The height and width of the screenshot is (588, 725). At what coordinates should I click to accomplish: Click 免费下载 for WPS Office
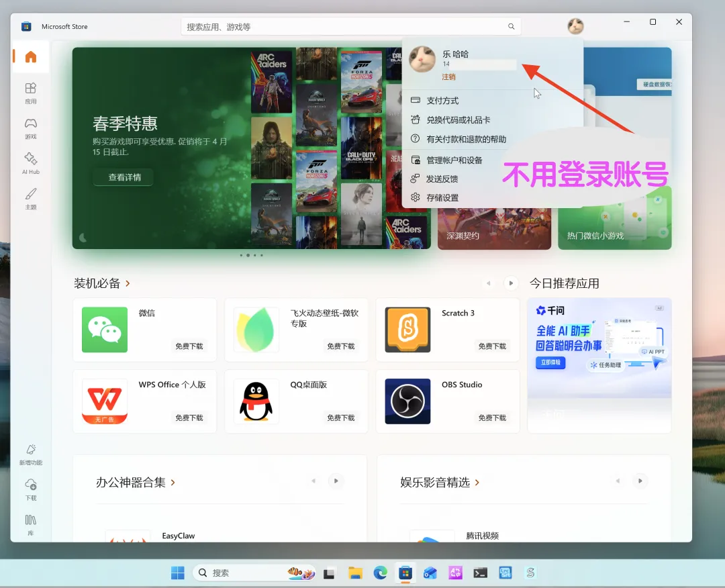(189, 418)
